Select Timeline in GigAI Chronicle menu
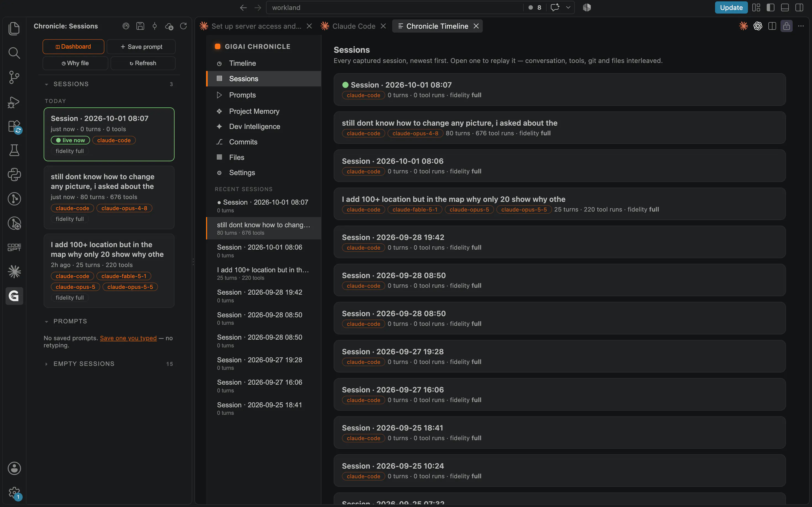The height and width of the screenshot is (507, 812). (x=263, y=64)
